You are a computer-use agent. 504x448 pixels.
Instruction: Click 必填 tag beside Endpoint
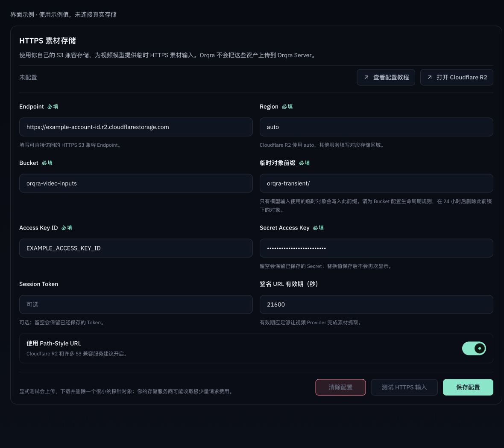tap(53, 107)
